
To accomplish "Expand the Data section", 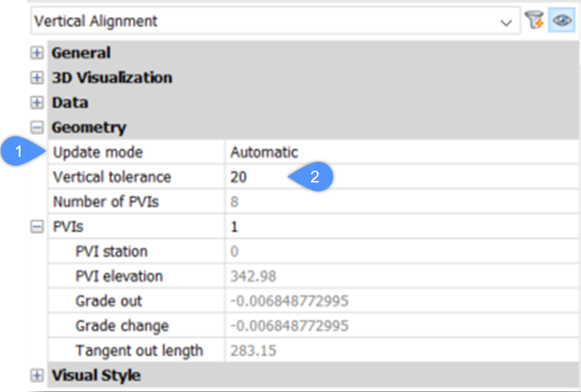I will [37, 103].
